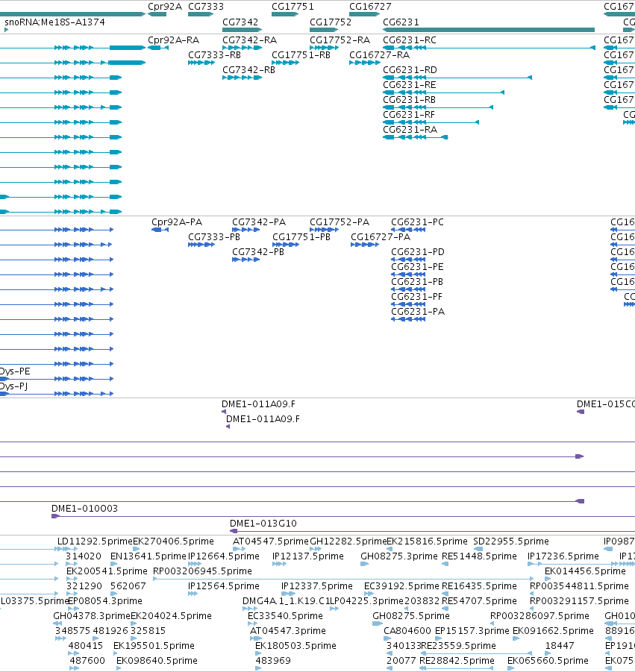Select the IP12337.5prime EST label

point(317,586)
